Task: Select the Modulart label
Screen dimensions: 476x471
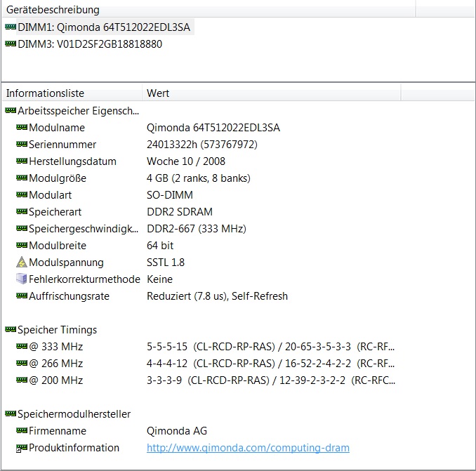Action: [50, 195]
